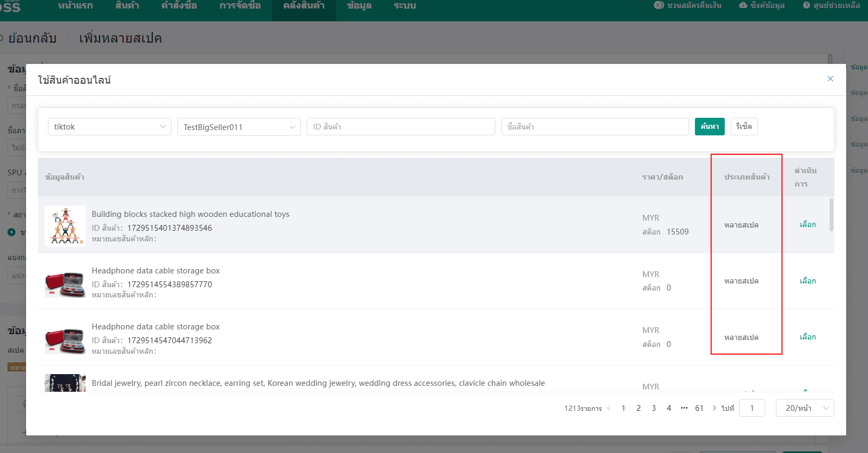The width and height of the screenshot is (868, 453).
Task: Open the หน้าแรก top menu
Action: coord(75,6)
